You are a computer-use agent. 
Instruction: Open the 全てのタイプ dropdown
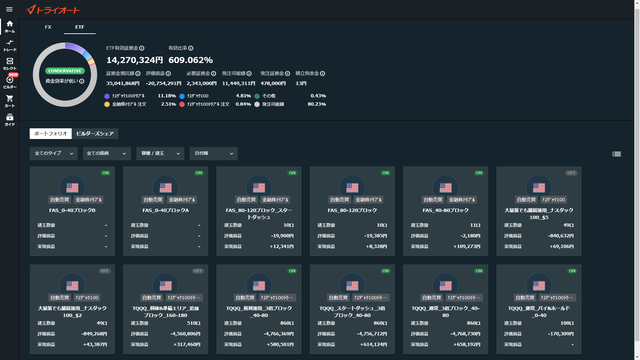point(53,153)
